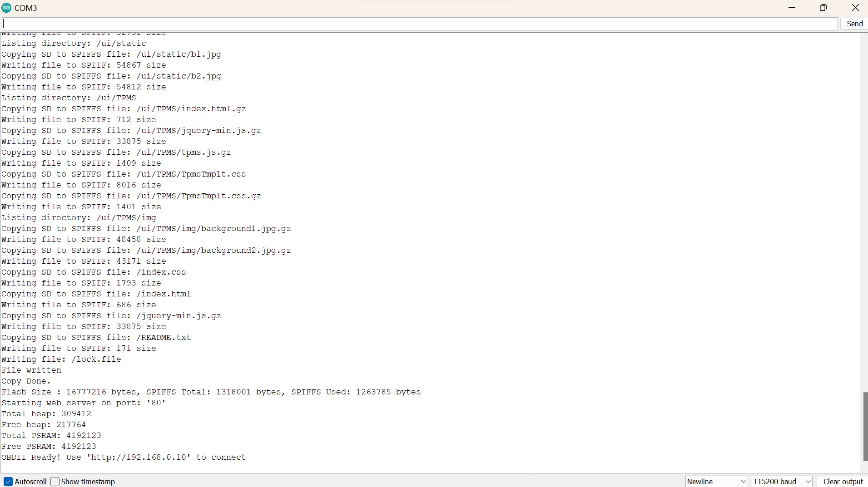Click the 'Writing file to SPIIF: 48458 size' line
The height and width of the screenshot is (487, 868).
(x=84, y=240)
